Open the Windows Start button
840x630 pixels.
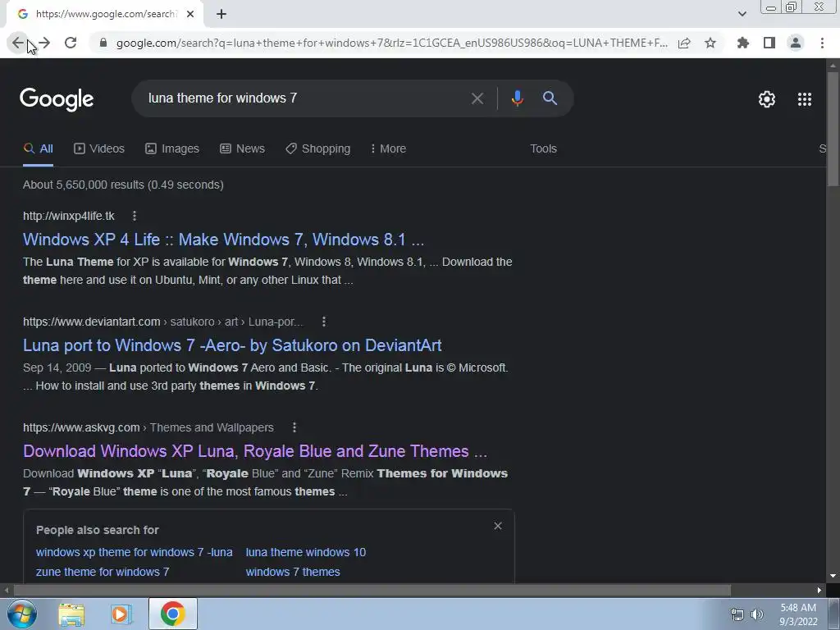pos(21,614)
